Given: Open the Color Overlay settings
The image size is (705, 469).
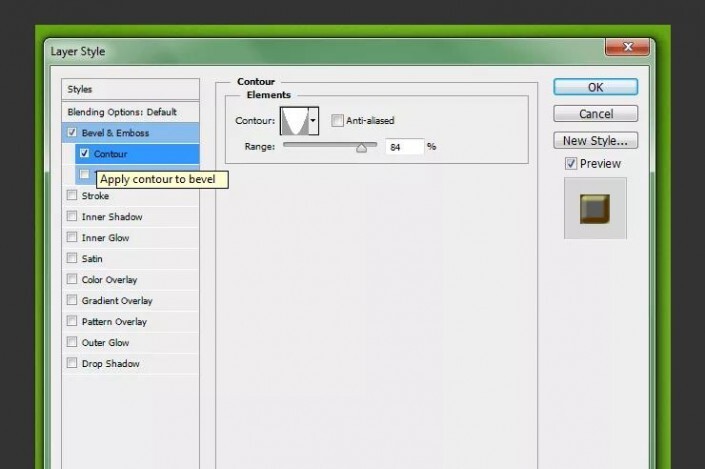Looking at the screenshot, I should (110, 280).
